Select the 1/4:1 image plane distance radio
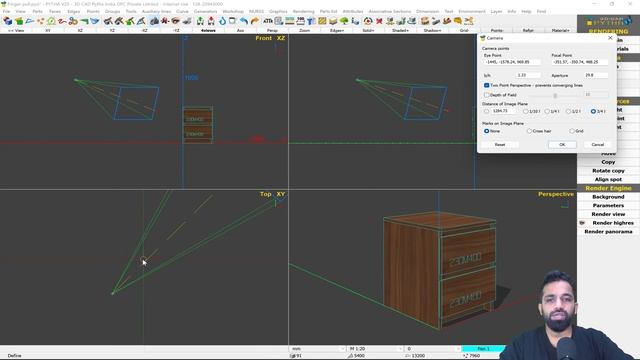The height and width of the screenshot is (360, 640). (547, 111)
